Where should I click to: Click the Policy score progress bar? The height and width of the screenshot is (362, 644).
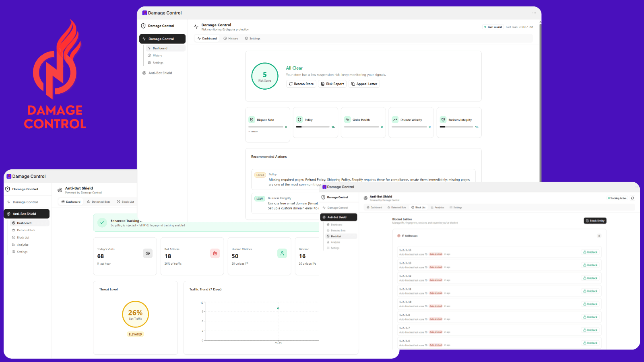click(313, 127)
